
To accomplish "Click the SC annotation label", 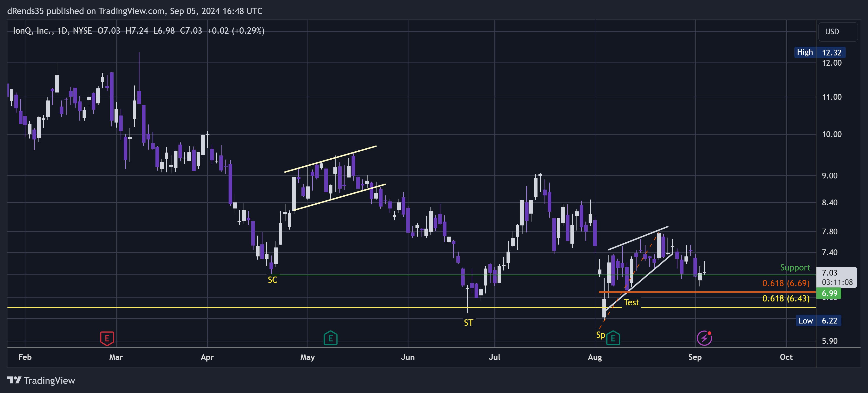I will click(x=272, y=280).
